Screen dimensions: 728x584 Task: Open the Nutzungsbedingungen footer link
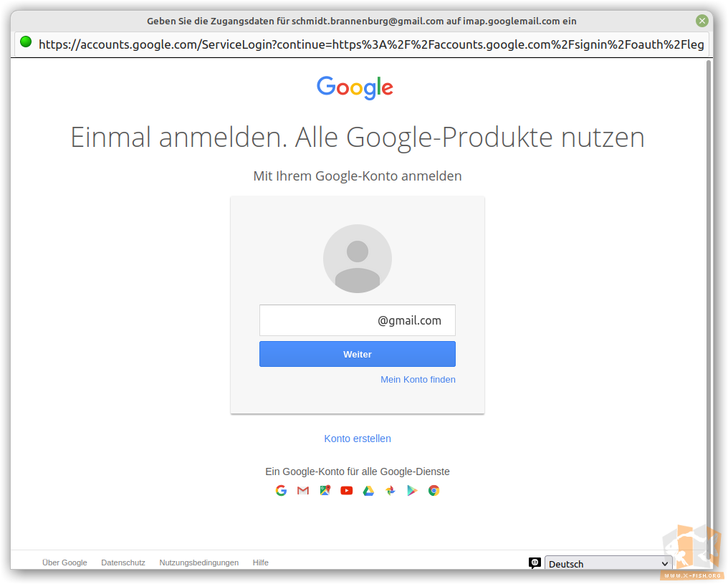(x=198, y=563)
